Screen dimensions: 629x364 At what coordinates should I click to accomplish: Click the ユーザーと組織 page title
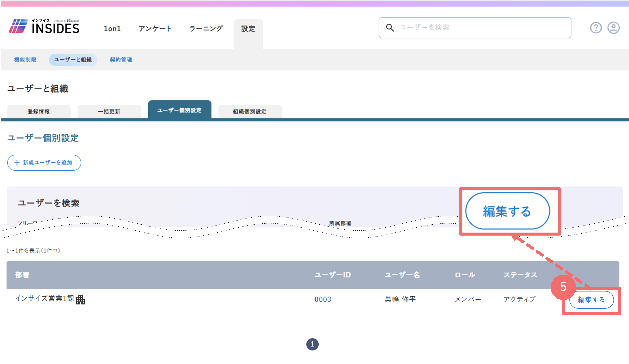[38, 89]
